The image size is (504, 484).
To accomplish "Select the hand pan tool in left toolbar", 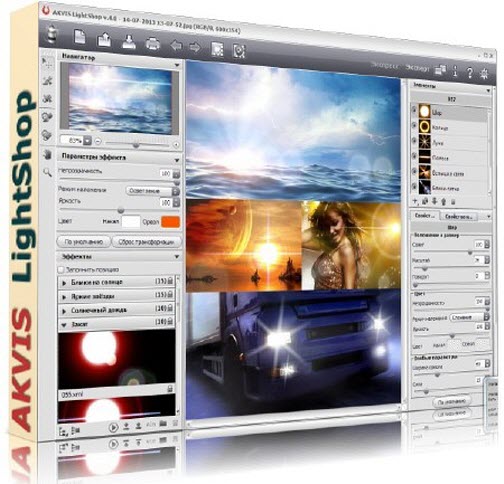I will coord(48,154).
